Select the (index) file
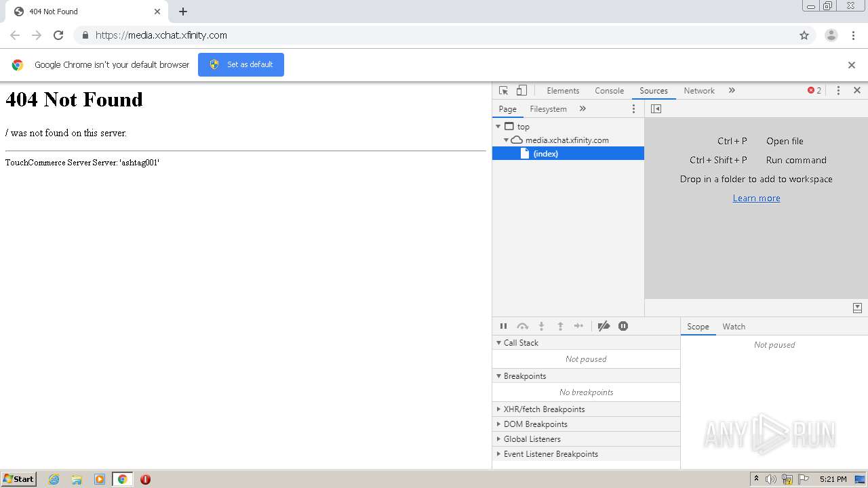The image size is (868, 488). (568, 154)
